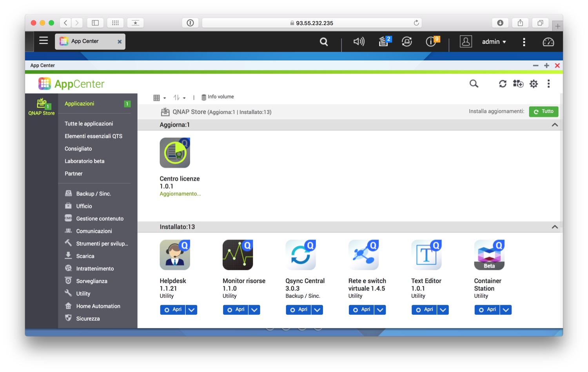
Task: Click the Safari address bar
Action: (x=312, y=23)
